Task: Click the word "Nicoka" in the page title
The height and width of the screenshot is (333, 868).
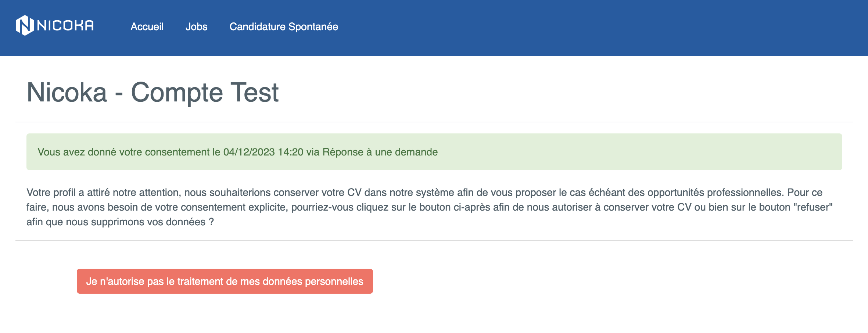Action: pyautogui.click(x=67, y=92)
